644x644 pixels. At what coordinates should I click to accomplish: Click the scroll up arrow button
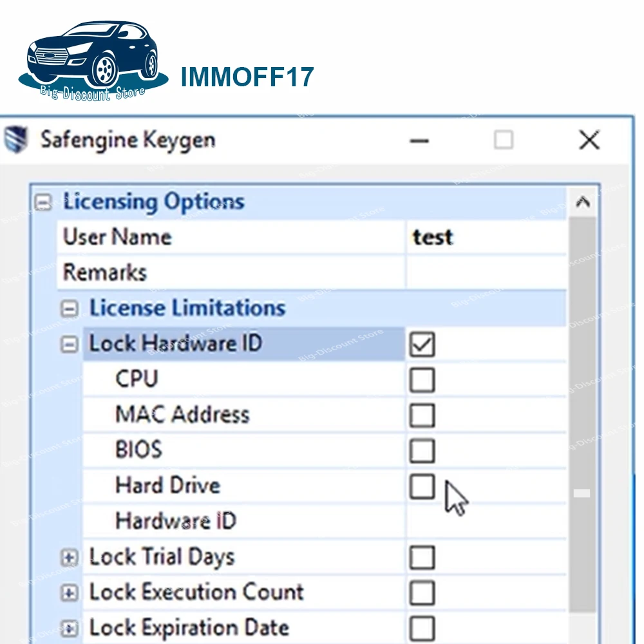583,202
